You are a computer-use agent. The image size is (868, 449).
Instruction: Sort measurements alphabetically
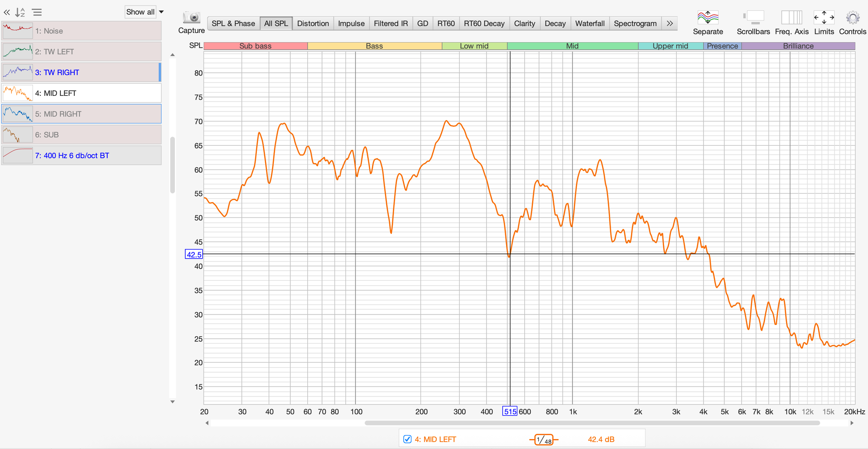pos(20,13)
